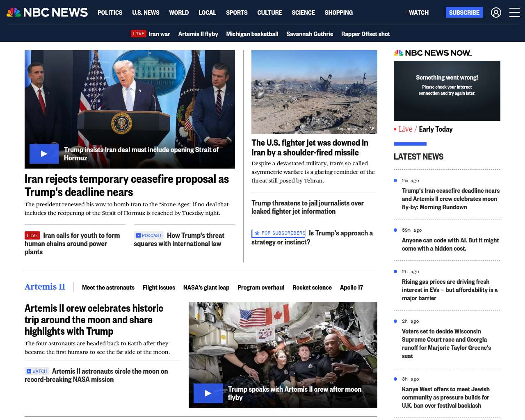Open the Iran war trending topic

(x=159, y=34)
